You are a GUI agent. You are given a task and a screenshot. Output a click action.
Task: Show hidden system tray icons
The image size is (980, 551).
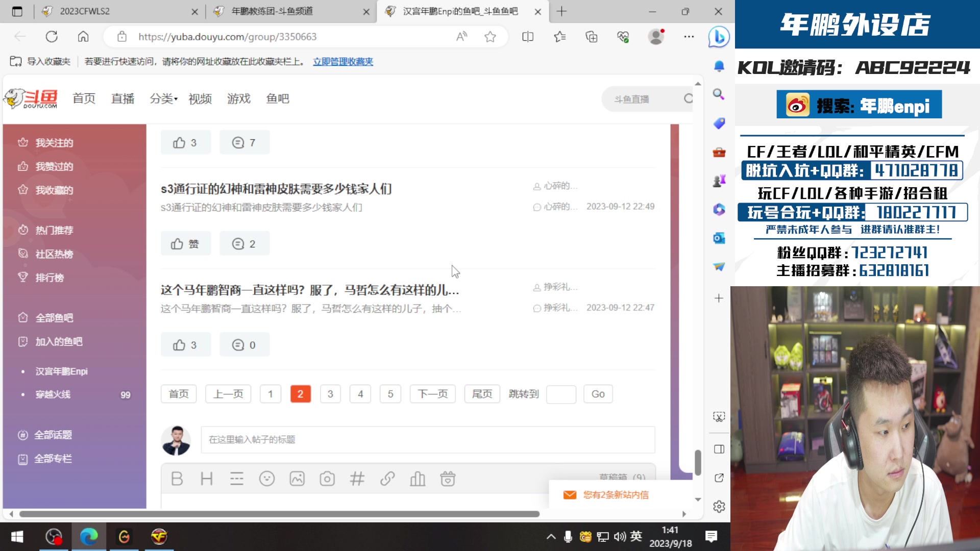(551, 536)
